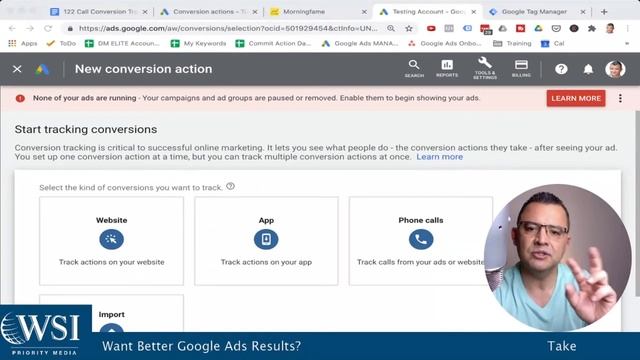
Task: Open the Google Ads Onbo bookmark
Action: click(x=445, y=43)
